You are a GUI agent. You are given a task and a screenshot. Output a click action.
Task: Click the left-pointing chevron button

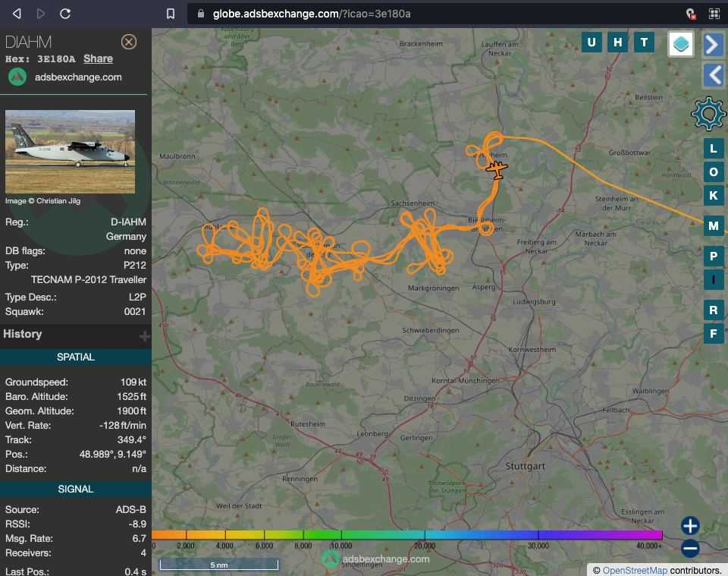pos(714,75)
